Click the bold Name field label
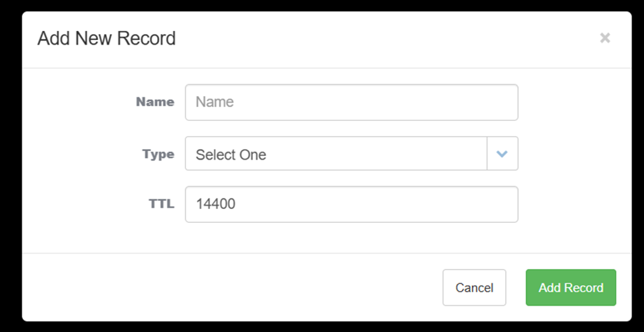This screenshot has height=332, width=644. click(x=155, y=102)
